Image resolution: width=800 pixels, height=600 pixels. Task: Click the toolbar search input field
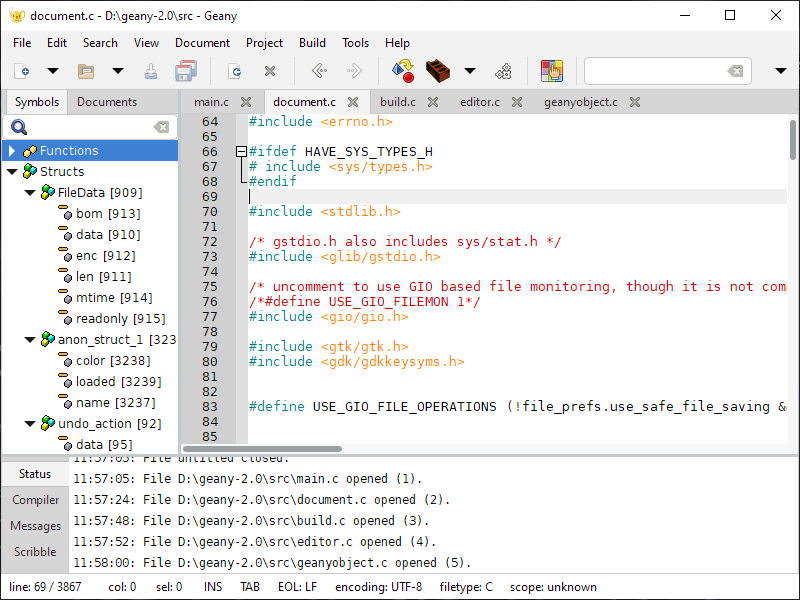[x=655, y=71]
